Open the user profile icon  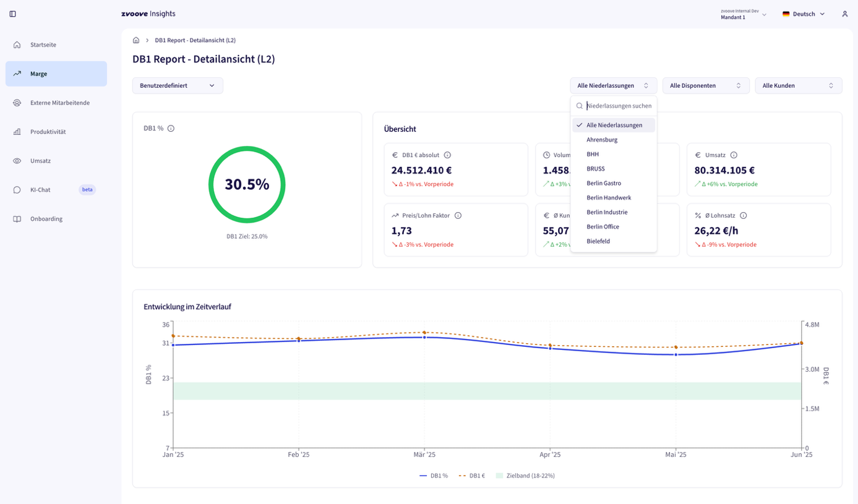click(844, 14)
